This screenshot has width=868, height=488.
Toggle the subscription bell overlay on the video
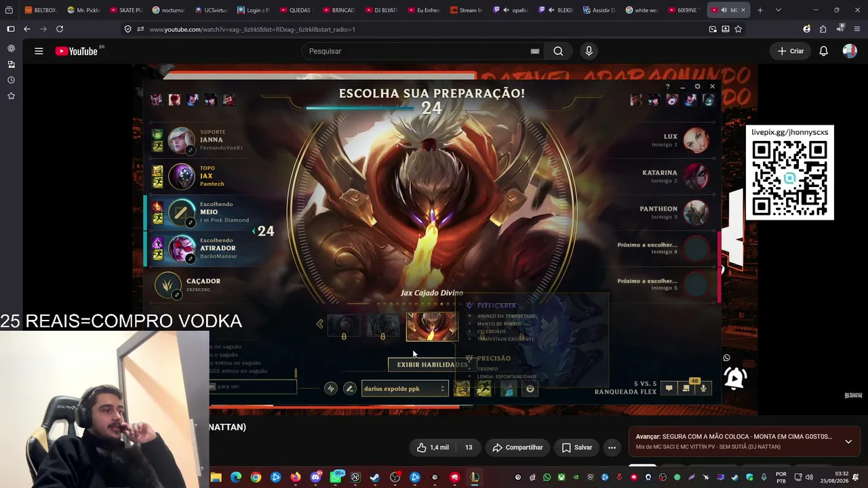pyautogui.click(x=735, y=378)
